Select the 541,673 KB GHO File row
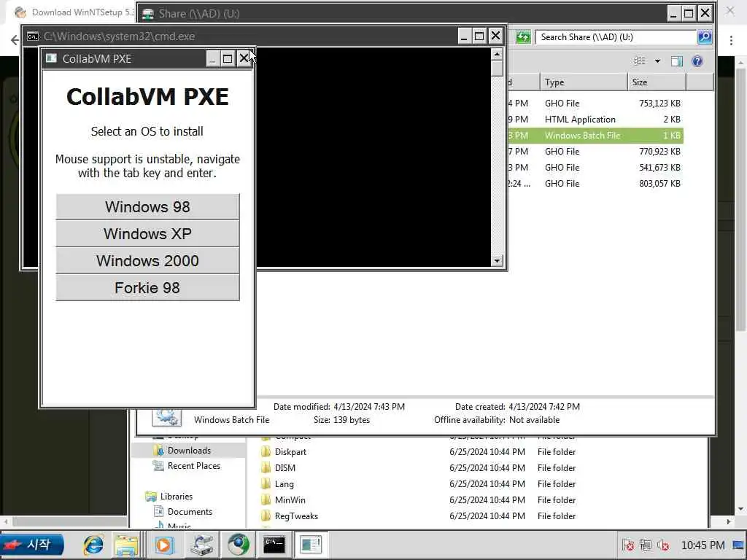747x560 pixels. 594,168
